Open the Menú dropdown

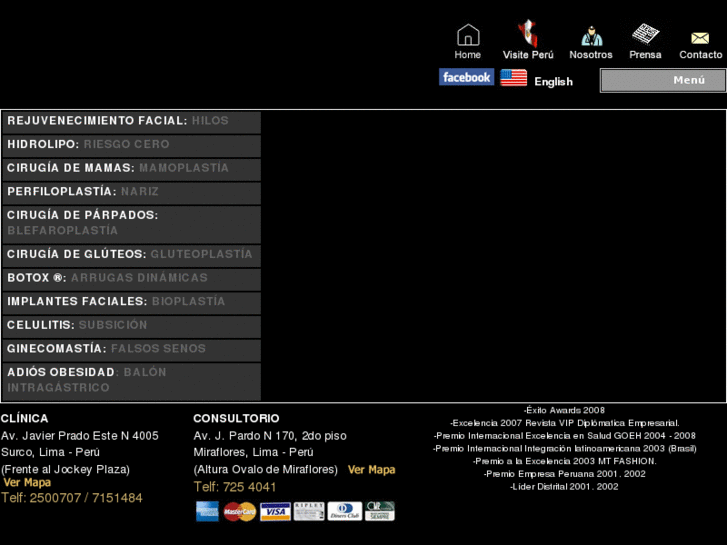(x=663, y=80)
